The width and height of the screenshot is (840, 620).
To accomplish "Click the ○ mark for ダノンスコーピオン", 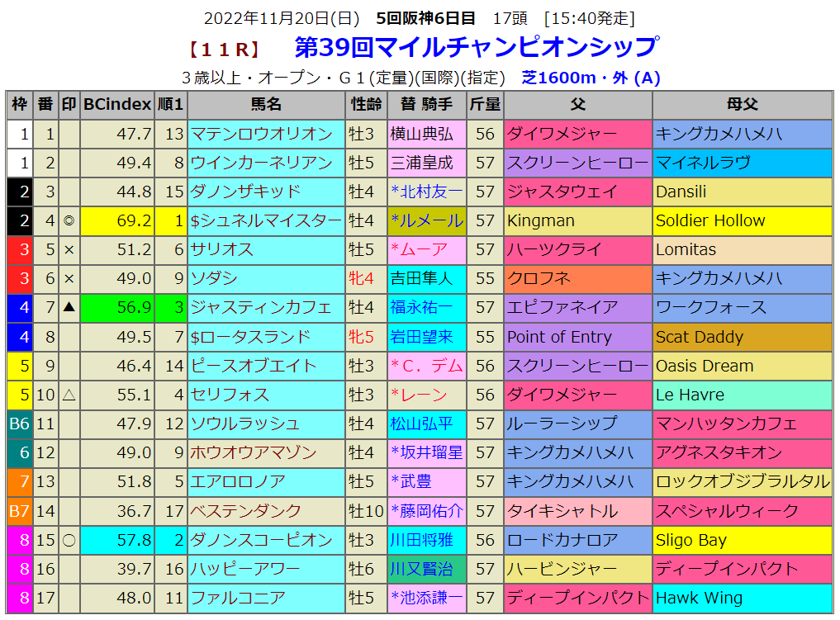I will 69,541.
